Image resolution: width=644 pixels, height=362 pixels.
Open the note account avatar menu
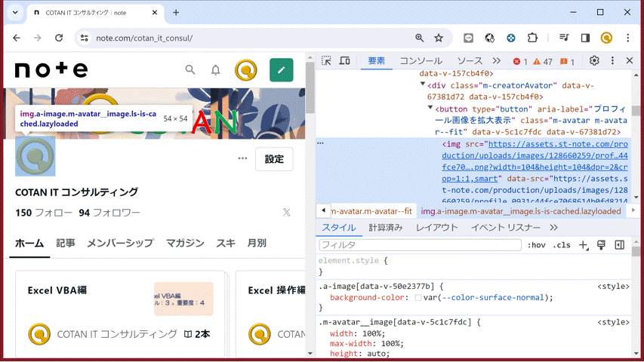tap(245, 70)
